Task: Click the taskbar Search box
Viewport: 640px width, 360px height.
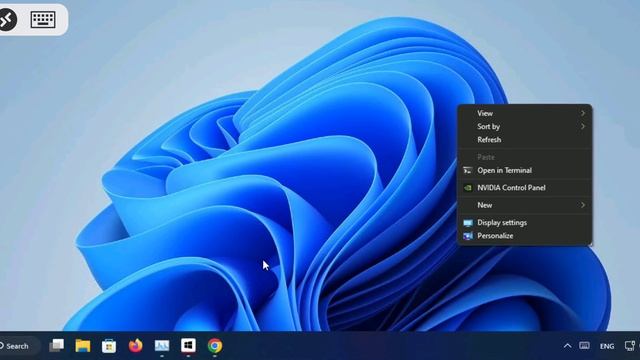Action: [20, 346]
